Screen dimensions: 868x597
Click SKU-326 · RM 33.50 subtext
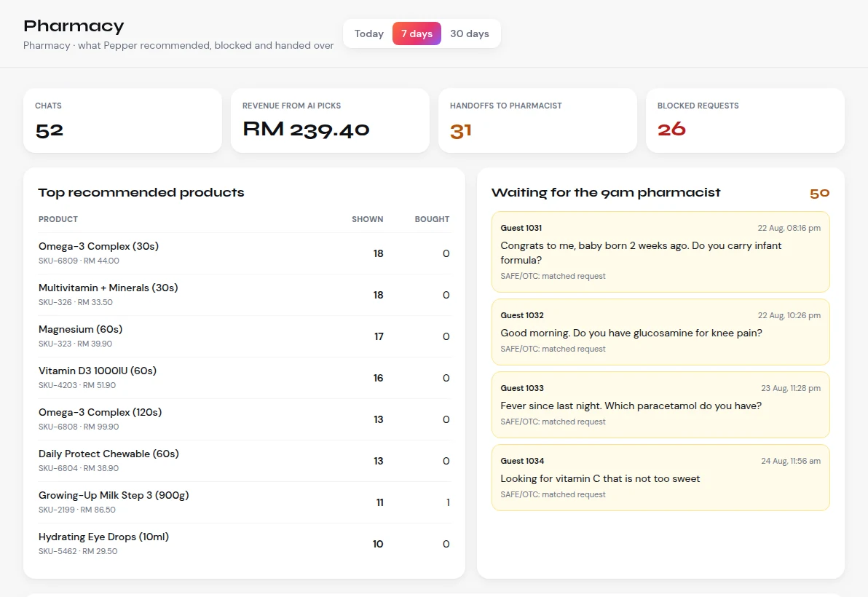coord(75,302)
